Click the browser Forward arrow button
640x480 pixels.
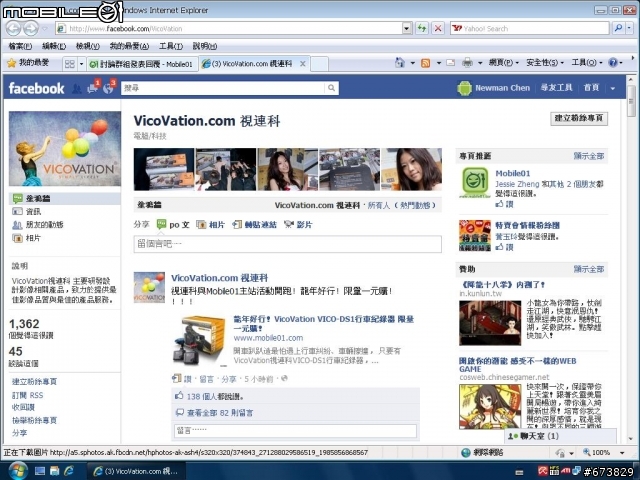(x=31, y=29)
